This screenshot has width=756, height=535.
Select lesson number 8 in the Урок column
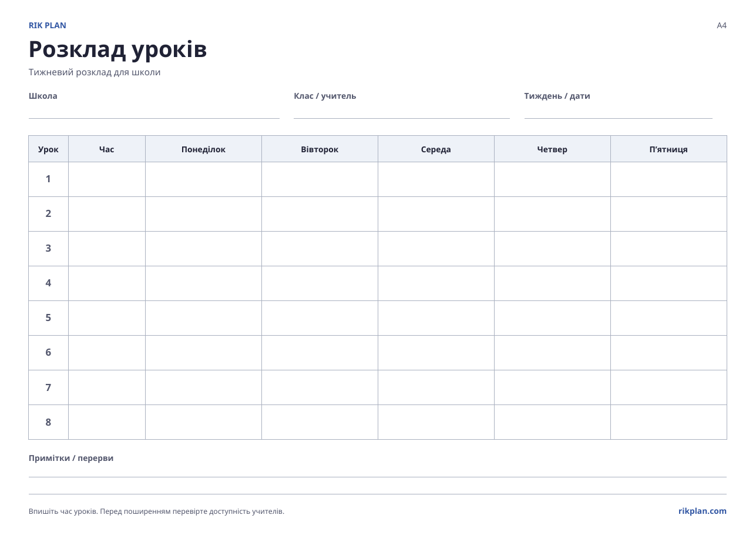[x=48, y=422]
